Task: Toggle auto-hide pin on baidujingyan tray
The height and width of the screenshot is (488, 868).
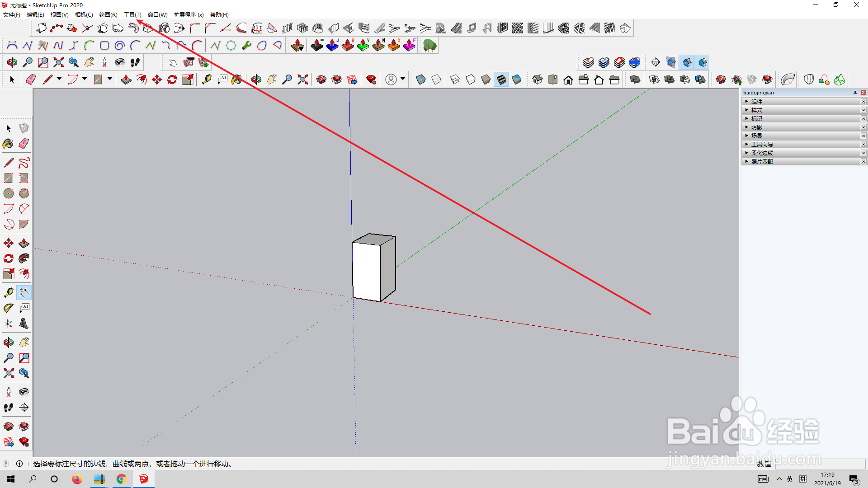Action: click(x=855, y=93)
